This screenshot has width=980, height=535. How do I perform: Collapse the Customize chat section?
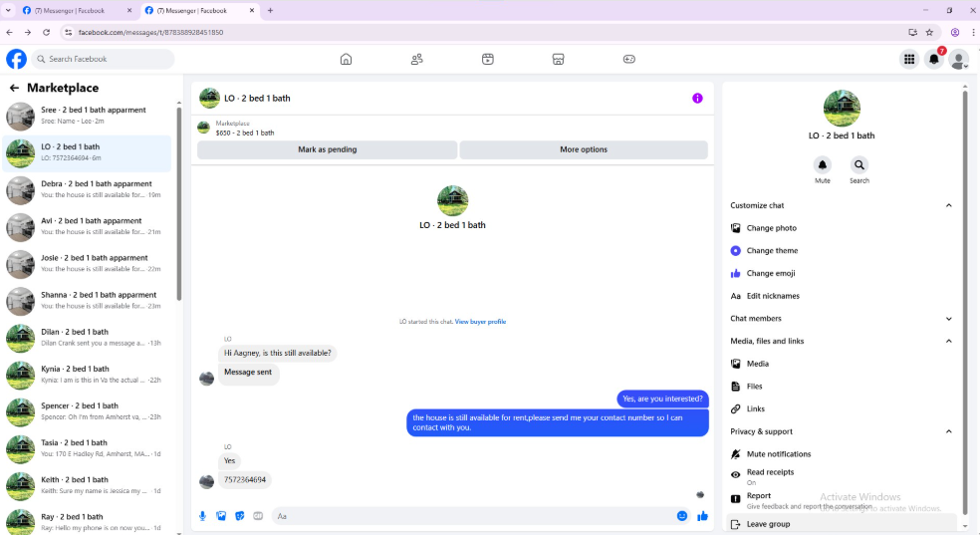pos(949,205)
